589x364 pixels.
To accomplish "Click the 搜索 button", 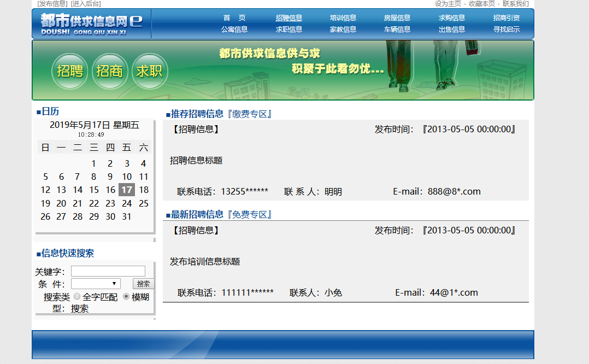I will (143, 284).
